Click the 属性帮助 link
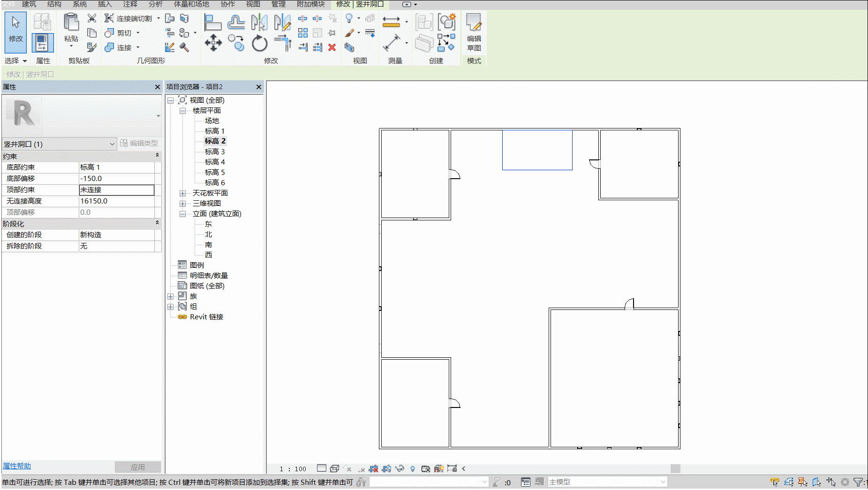Viewport: 868px width, 490px height. click(17, 466)
